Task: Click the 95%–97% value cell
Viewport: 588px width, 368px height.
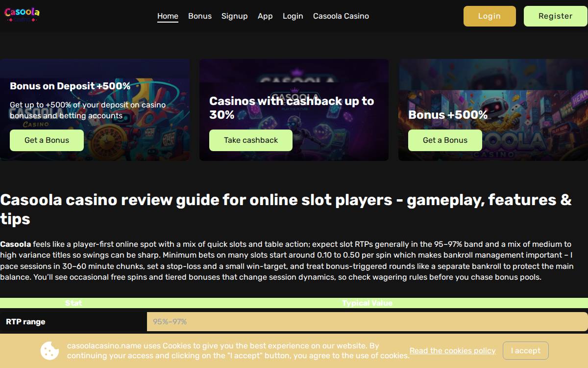Action: (367, 322)
